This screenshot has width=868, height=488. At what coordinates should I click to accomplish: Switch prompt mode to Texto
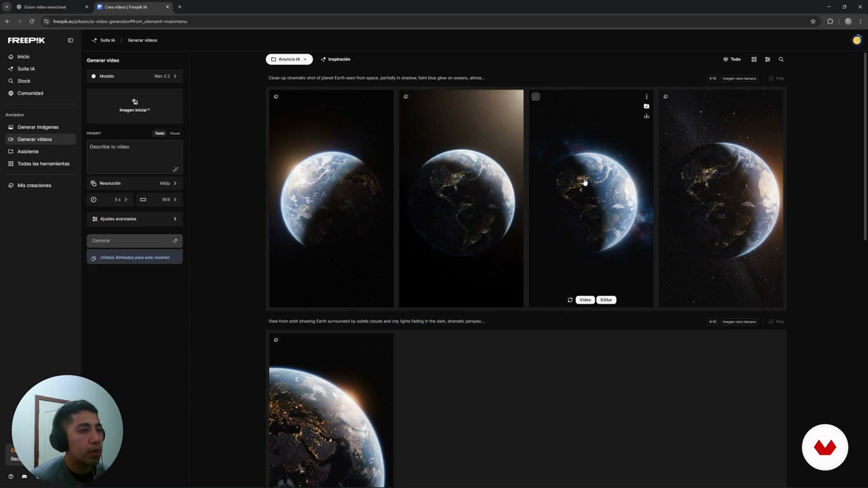click(x=159, y=133)
